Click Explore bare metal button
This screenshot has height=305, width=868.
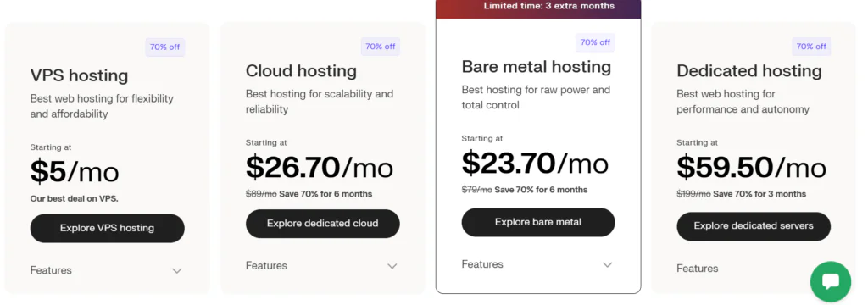coord(538,222)
